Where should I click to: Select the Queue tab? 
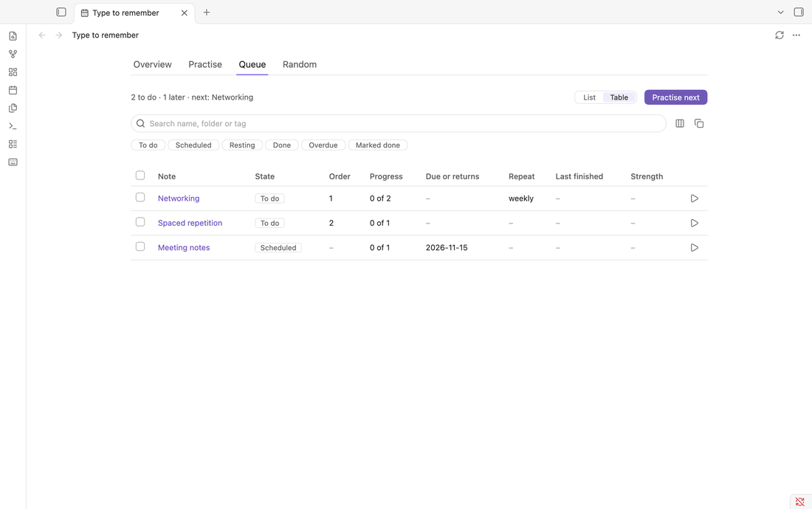click(252, 65)
